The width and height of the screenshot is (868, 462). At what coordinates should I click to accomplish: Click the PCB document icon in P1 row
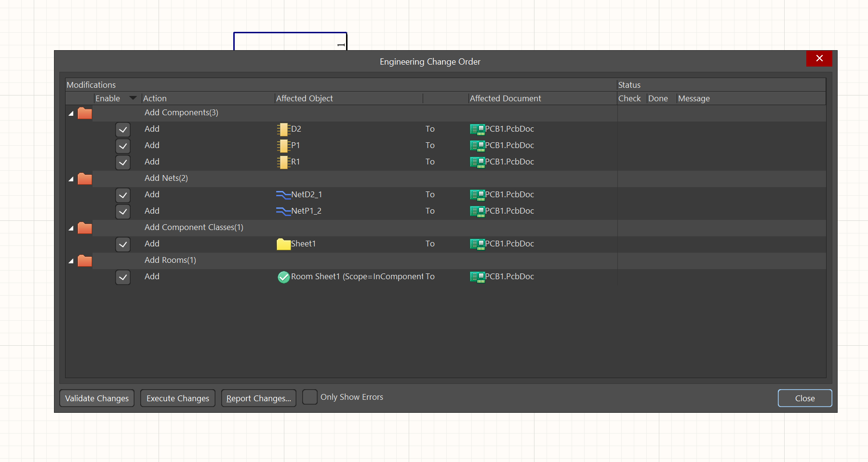click(478, 146)
